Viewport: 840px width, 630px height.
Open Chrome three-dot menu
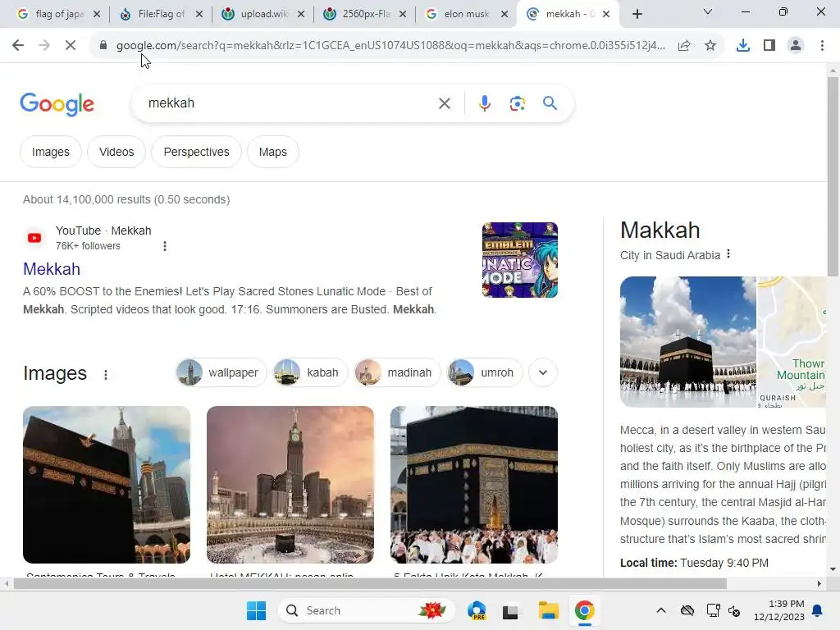[822, 46]
